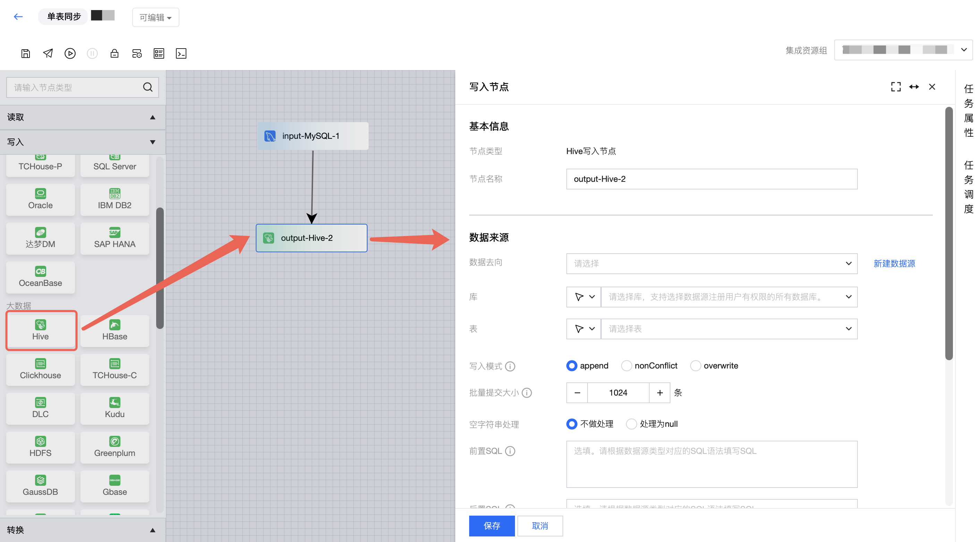Increase batch commit size with plus
Screen dimensions: 980x542
[x=660, y=392]
